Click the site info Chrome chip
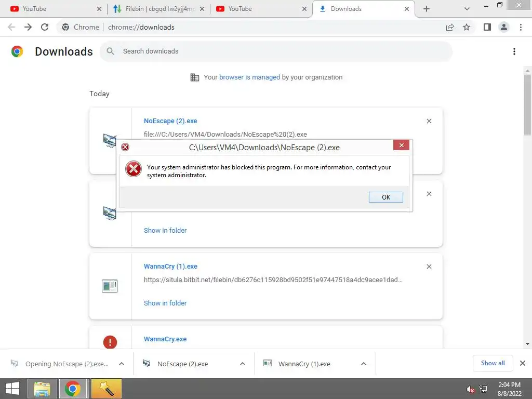 pyautogui.click(x=81, y=27)
